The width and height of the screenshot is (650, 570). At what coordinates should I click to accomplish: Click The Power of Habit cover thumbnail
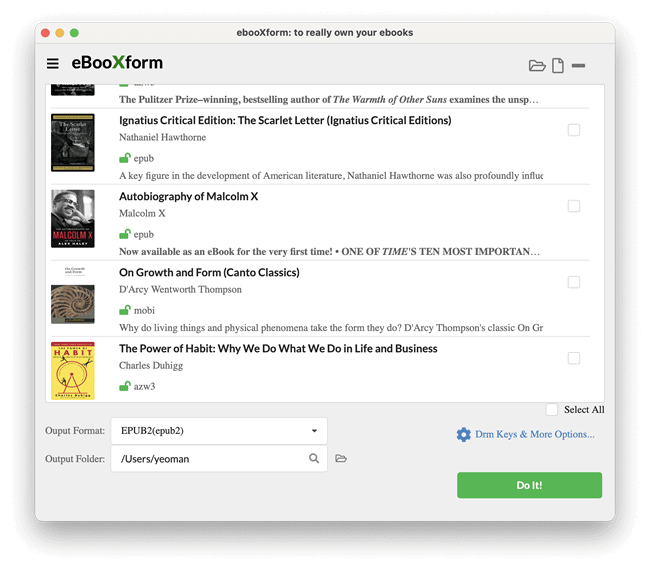pyautogui.click(x=72, y=371)
